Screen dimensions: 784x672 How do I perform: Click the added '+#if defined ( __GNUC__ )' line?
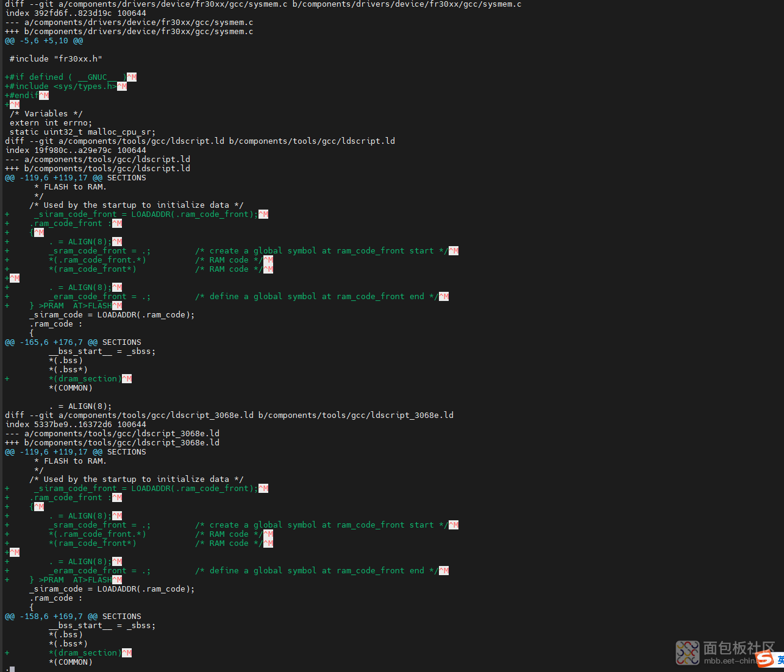pos(71,77)
